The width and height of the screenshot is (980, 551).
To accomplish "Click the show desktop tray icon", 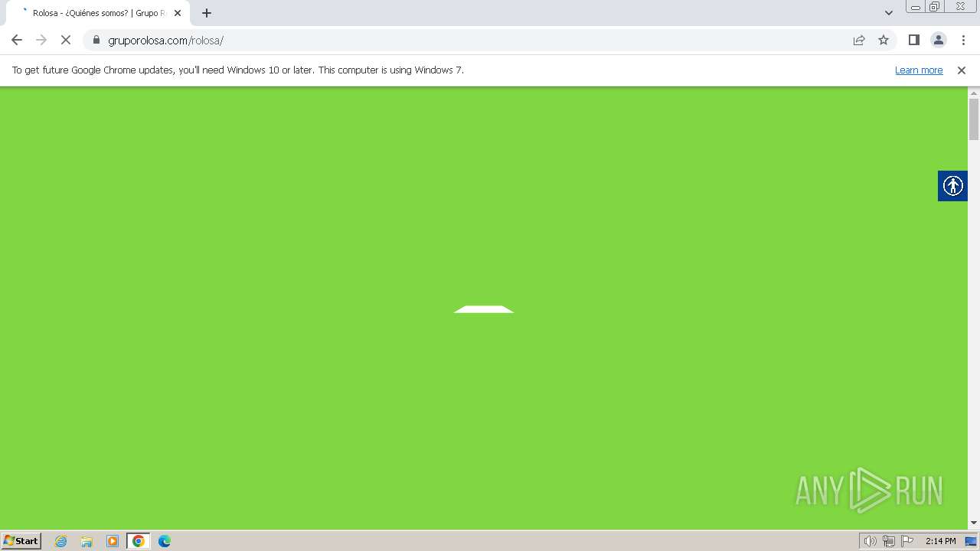I will (x=971, y=541).
